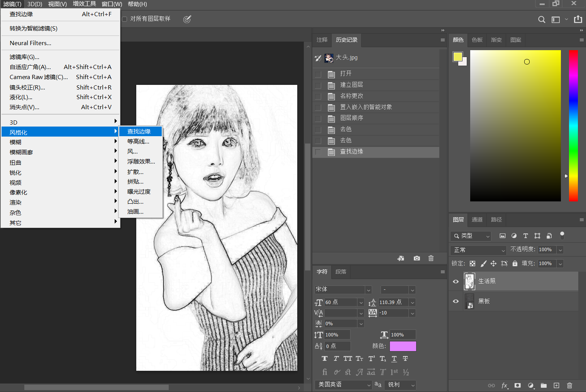Viewport: 586px width, 392px height.
Task: Toggle visibility of 黑板 layer
Action: coord(456,301)
